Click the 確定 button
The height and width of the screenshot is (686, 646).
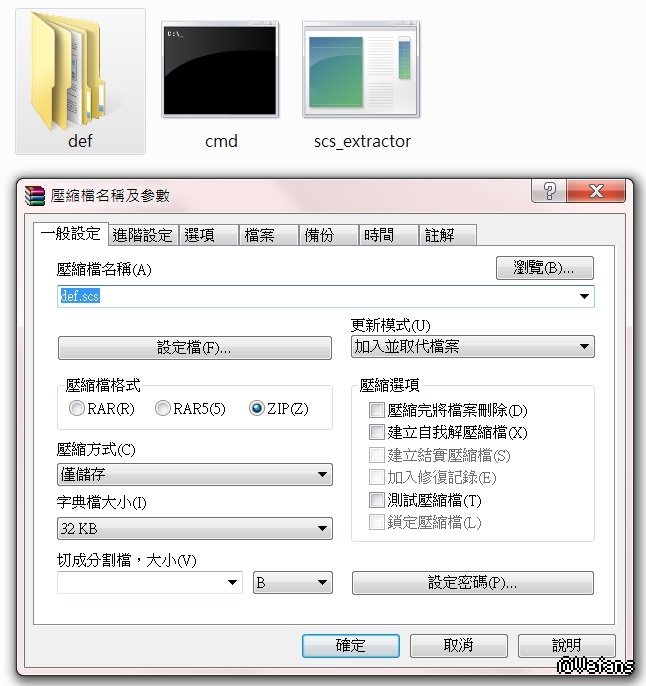351,645
